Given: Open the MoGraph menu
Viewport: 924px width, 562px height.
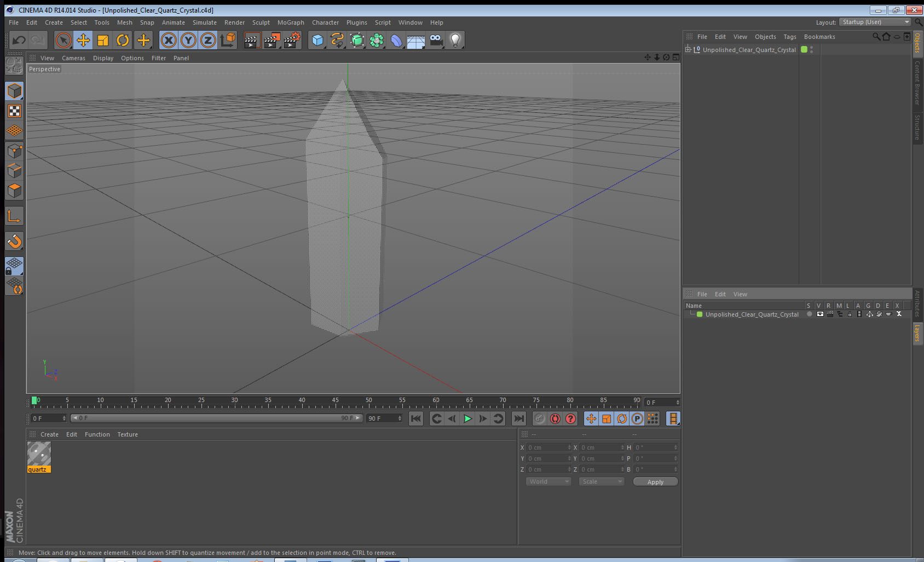Looking at the screenshot, I should (x=291, y=22).
